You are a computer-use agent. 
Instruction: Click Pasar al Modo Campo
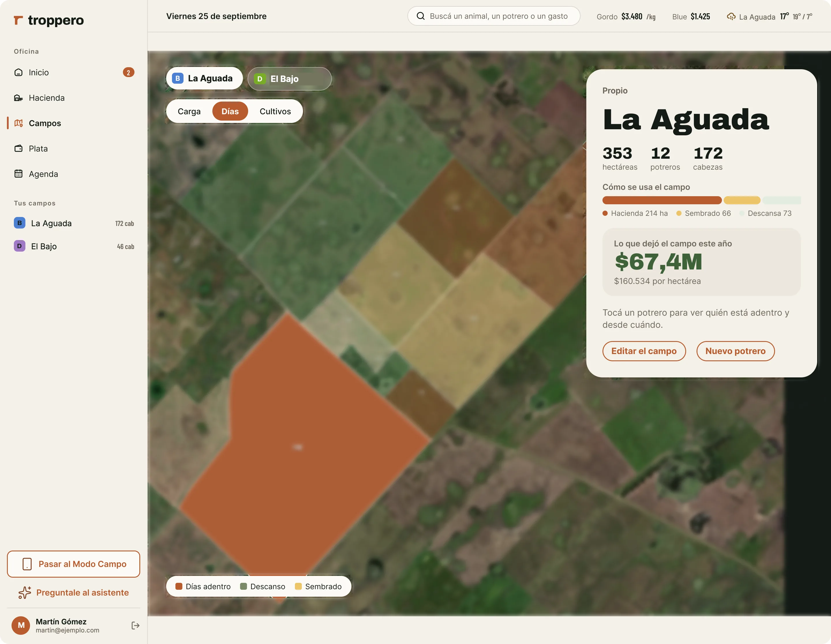74,564
